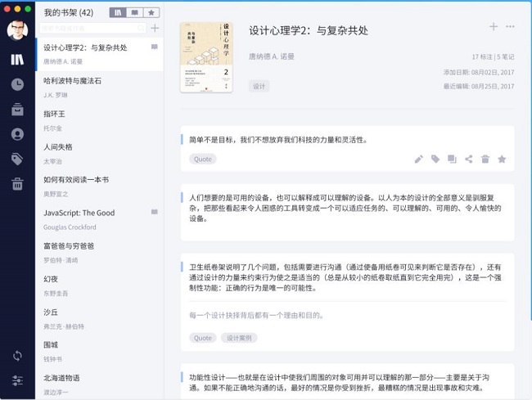Add a new book with plus icon
Viewport: 532px width, 400px height.
tap(155, 28)
